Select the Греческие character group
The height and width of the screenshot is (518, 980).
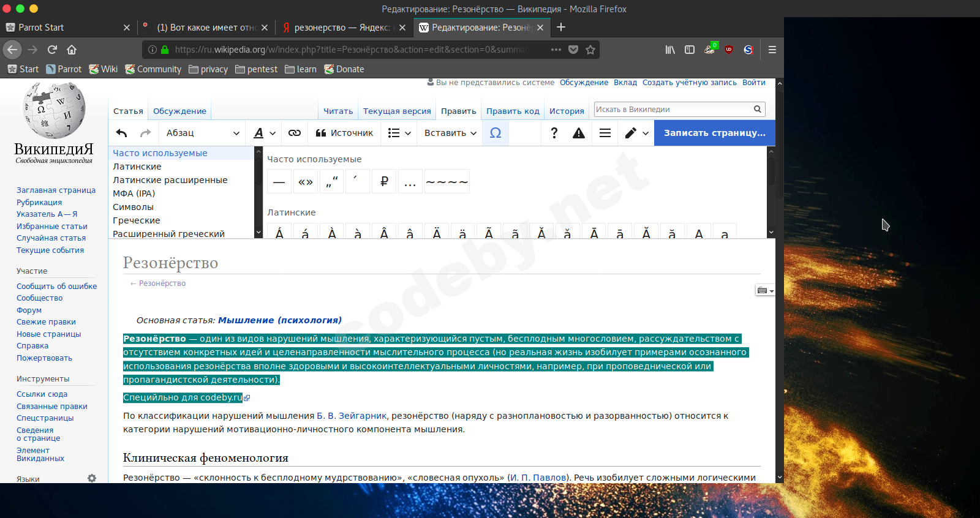point(181,220)
